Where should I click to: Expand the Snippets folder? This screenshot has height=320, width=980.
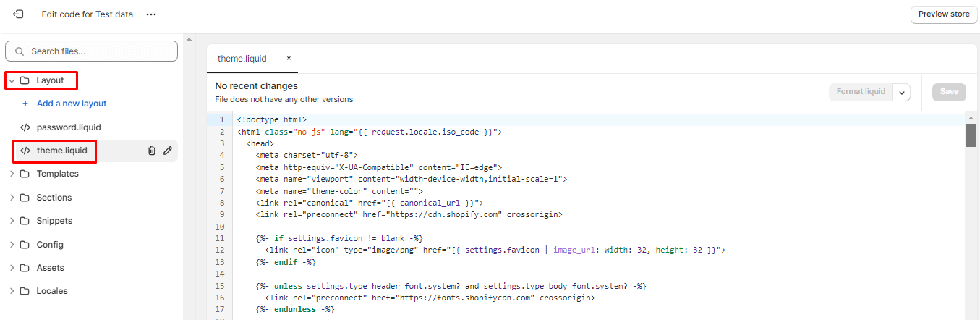coord(12,221)
